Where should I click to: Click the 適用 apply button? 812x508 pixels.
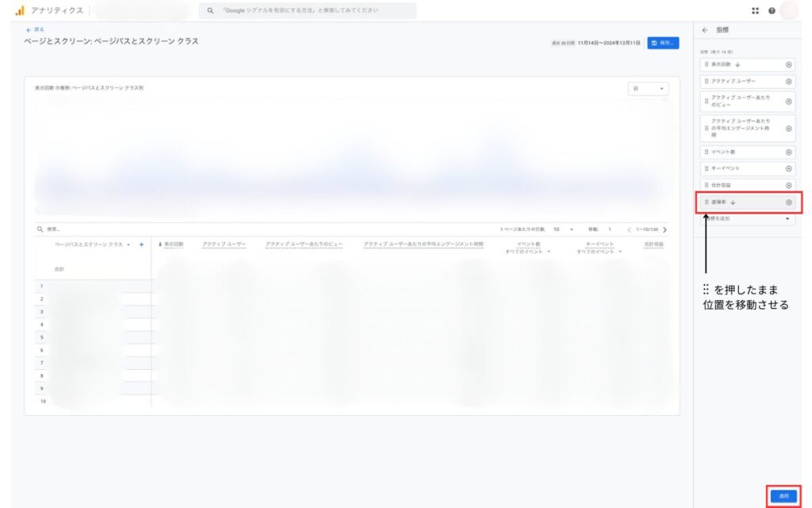pyautogui.click(x=783, y=495)
